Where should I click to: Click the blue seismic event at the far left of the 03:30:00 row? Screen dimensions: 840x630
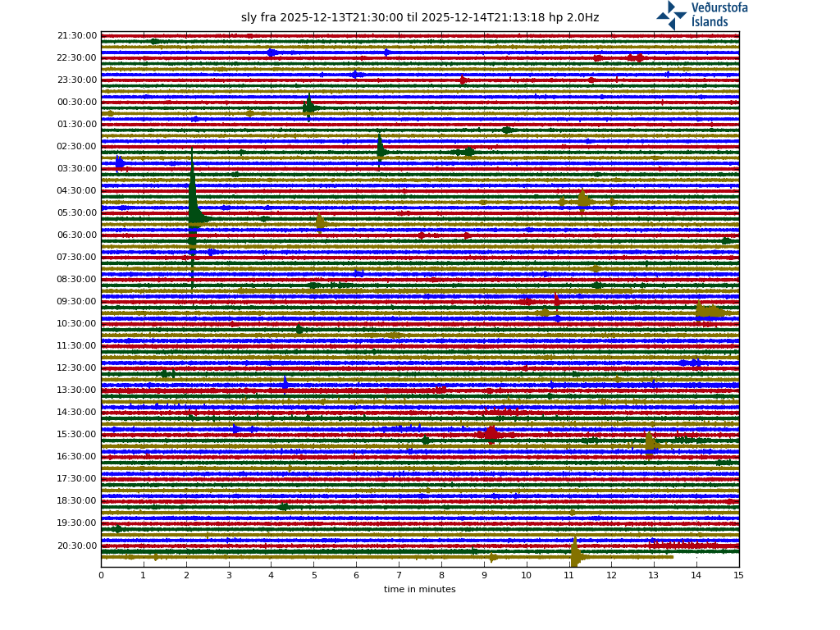pyautogui.click(x=120, y=163)
